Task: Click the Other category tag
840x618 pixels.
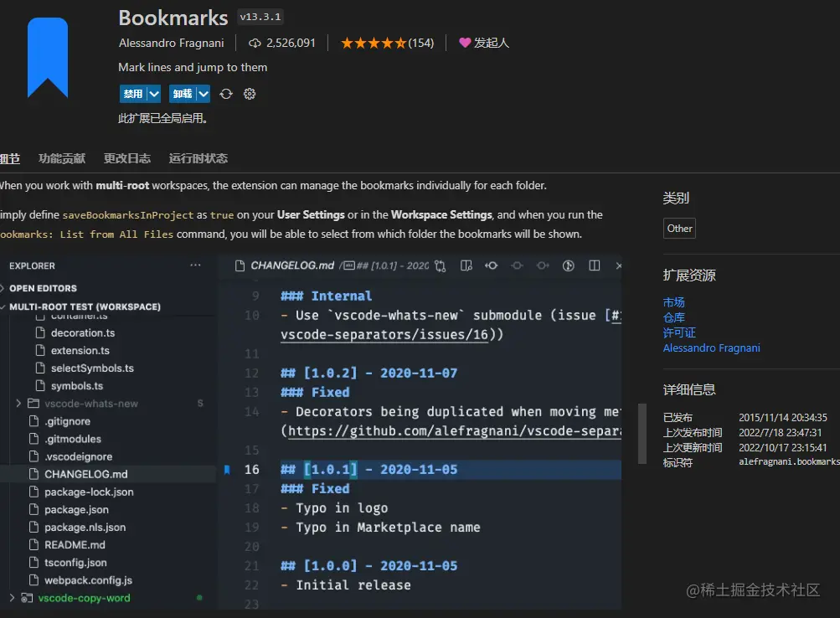Action: pyautogui.click(x=679, y=228)
